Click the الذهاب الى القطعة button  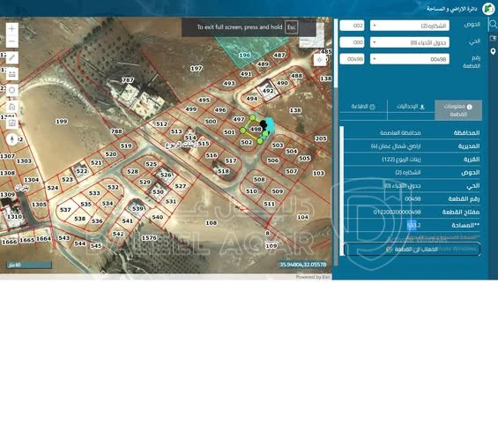pos(412,250)
